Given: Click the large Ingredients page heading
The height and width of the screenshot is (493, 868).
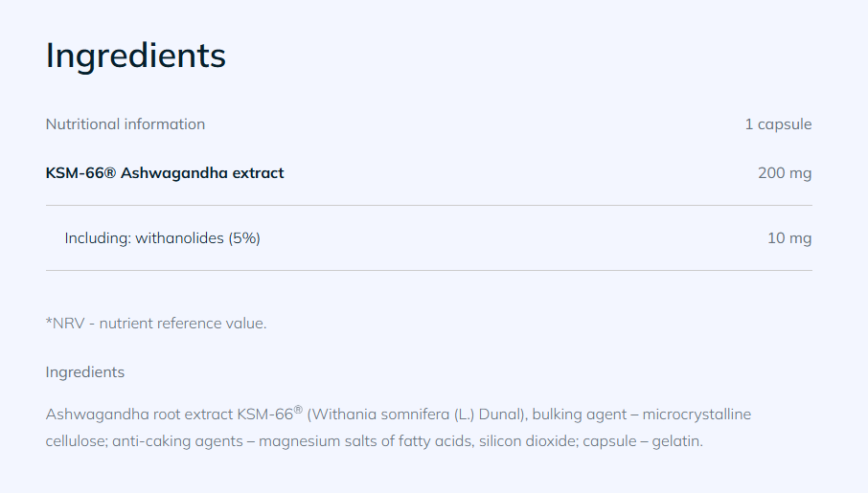Looking at the screenshot, I should pos(136,56).
